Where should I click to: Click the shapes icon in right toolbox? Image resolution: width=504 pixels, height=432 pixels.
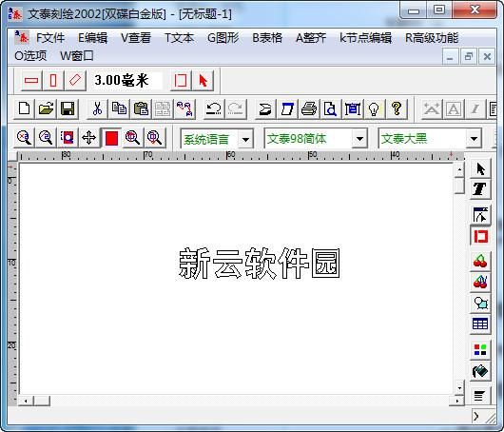point(480,303)
